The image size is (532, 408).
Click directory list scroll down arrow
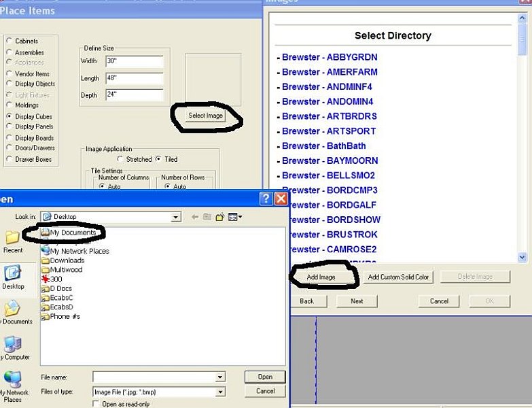[x=522, y=258]
